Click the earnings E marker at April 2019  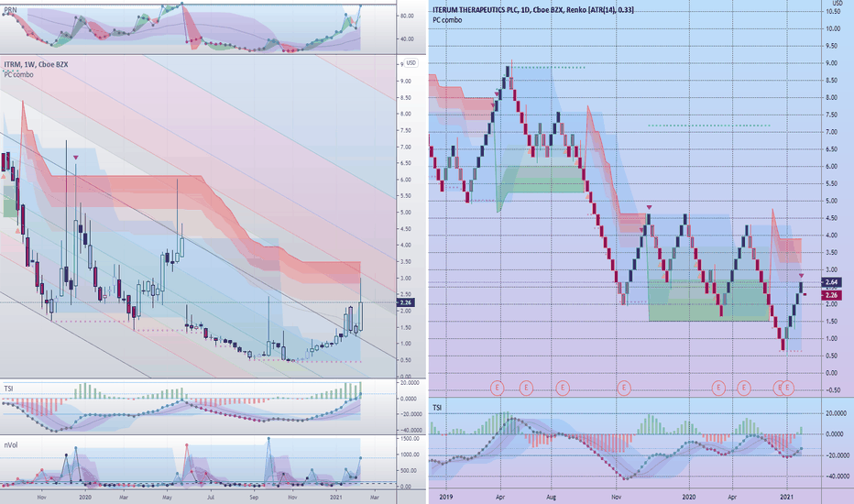tap(497, 388)
